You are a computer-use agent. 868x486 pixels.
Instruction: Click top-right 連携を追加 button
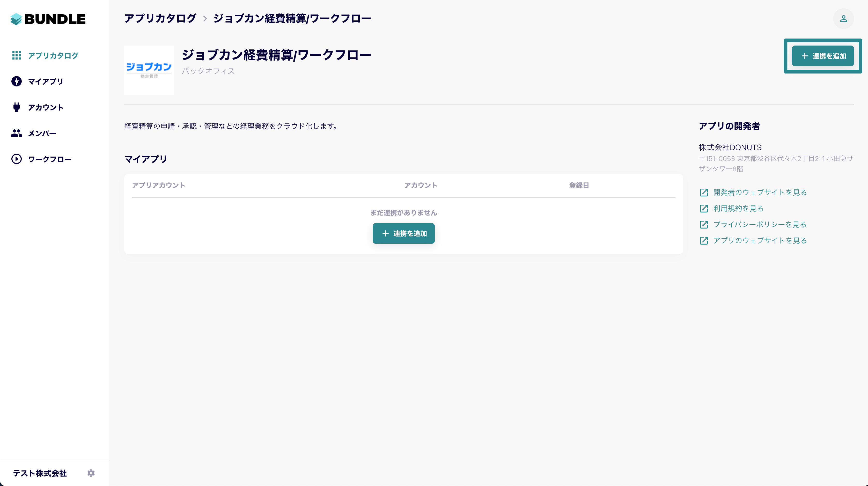click(823, 56)
